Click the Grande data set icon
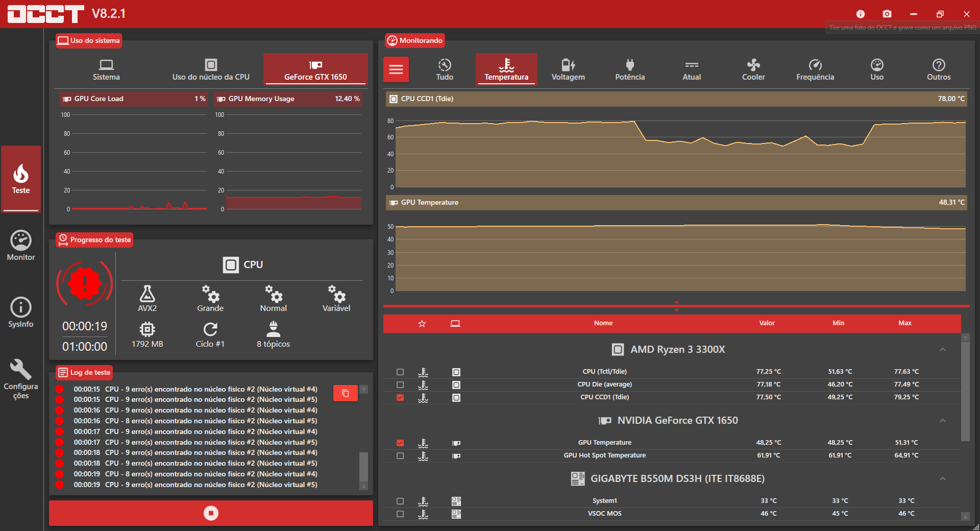The height and width of the screenshot is (531, 980). [x=210, y=294]
